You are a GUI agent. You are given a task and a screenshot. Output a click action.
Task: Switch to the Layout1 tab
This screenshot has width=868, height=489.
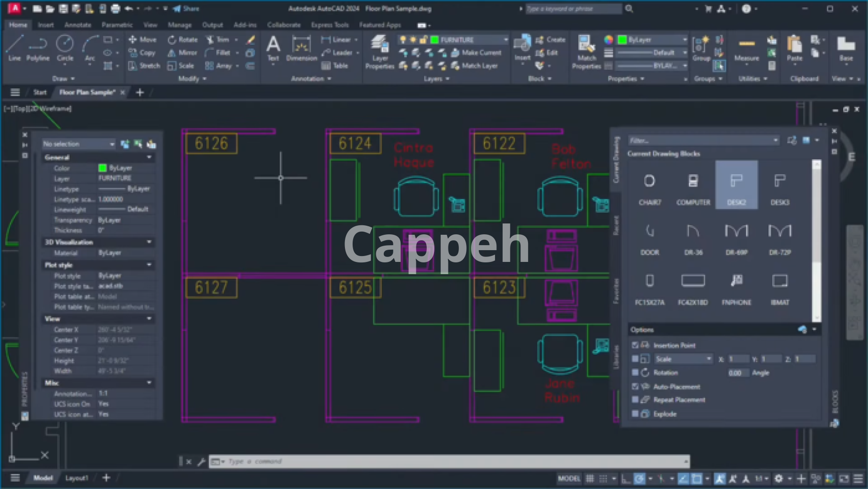(76, 478)
